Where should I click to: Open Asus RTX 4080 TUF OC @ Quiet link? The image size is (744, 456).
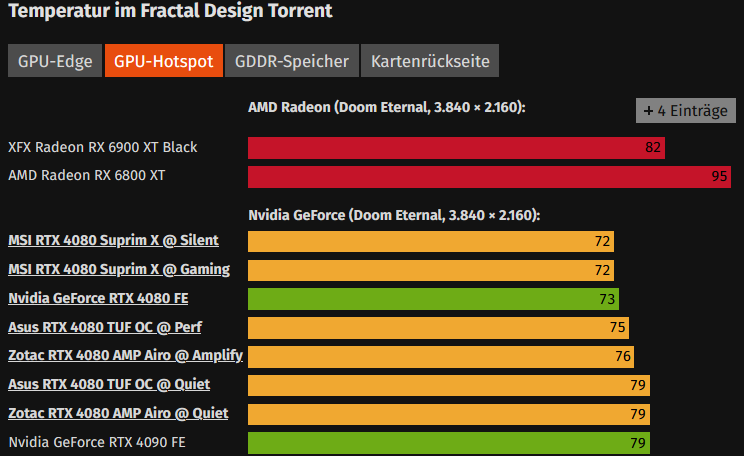(x=109, y=384)
